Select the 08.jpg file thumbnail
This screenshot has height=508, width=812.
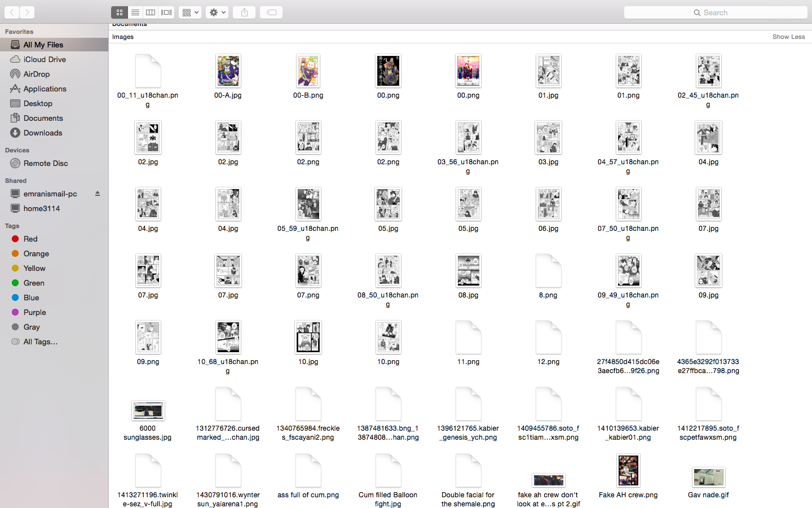468,270
